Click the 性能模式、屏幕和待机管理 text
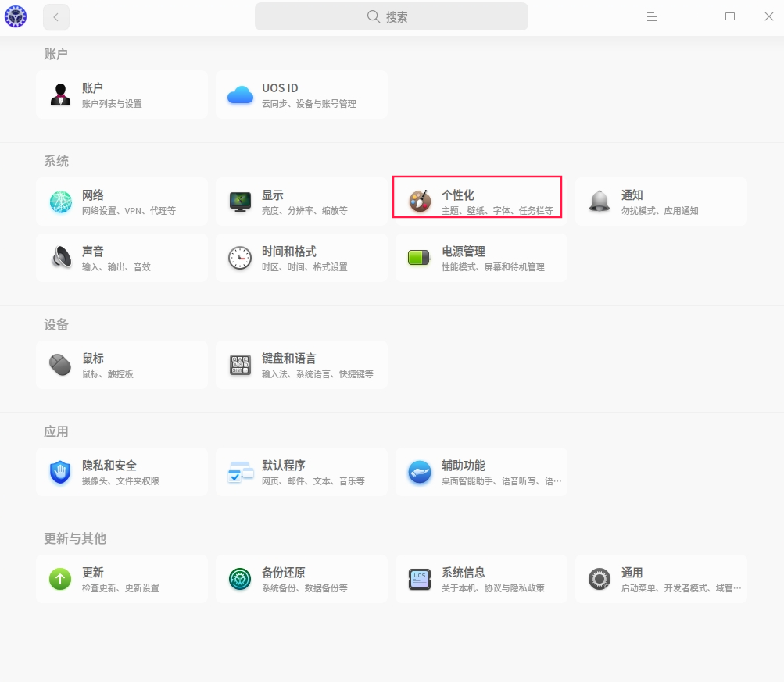Image resolution: width=784 pixels, height=682 pixels. tap(493, 267)
